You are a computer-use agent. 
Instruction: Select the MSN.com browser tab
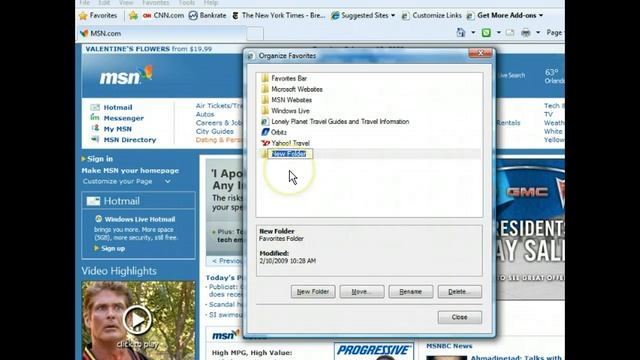pos(161,33)
